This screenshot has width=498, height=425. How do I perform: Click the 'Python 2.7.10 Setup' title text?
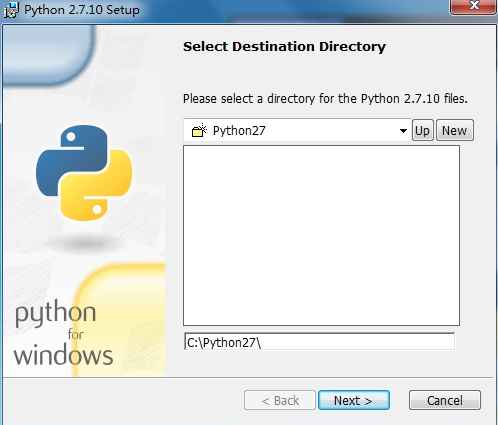pos(82,10)
